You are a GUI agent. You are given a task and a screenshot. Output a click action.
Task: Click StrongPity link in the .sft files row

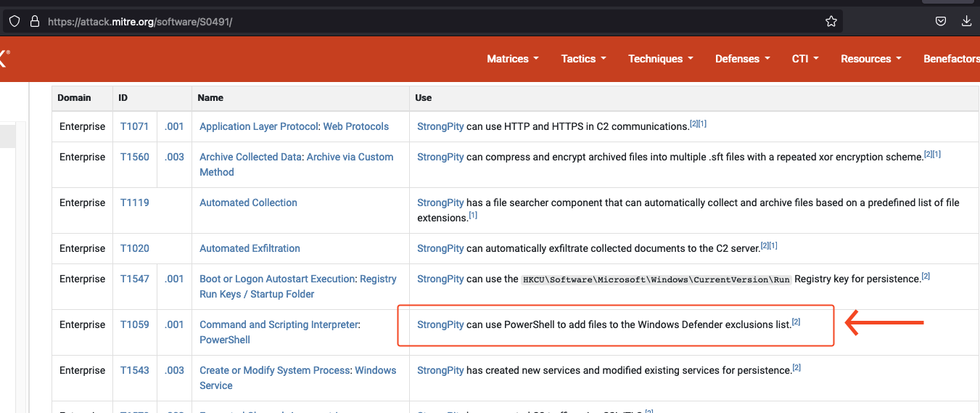(x=440, y=157)
